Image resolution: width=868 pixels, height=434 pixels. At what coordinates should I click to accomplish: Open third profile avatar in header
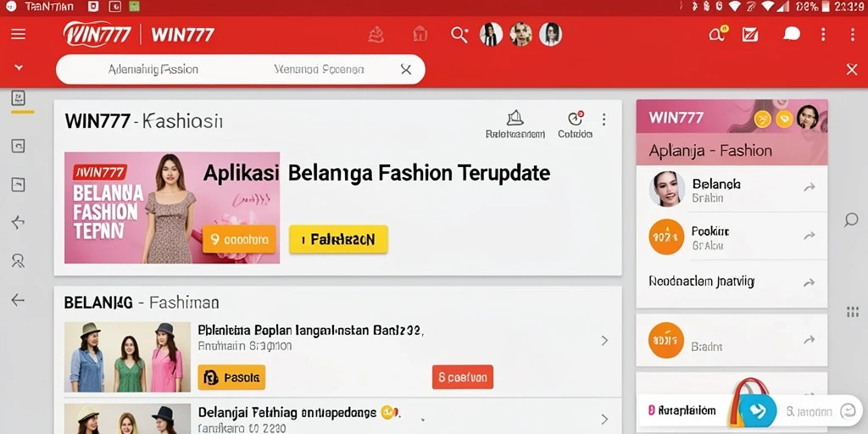550,34
